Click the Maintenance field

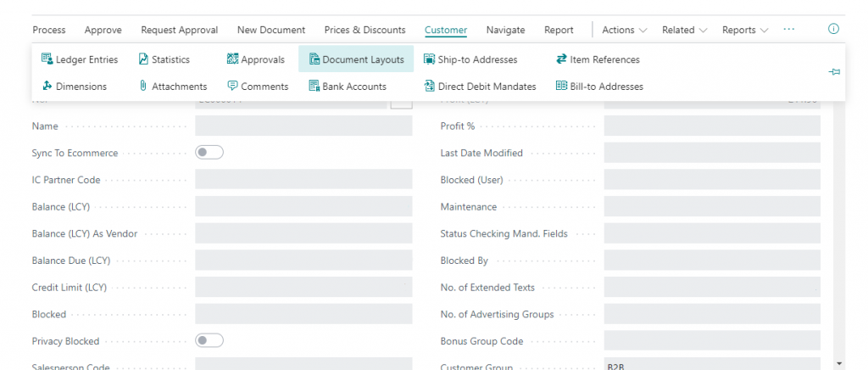click(x=712, y=206)
